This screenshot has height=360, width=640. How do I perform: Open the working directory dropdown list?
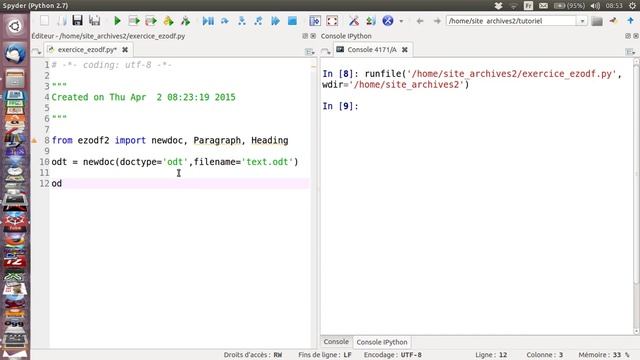(x=582, y=21)
